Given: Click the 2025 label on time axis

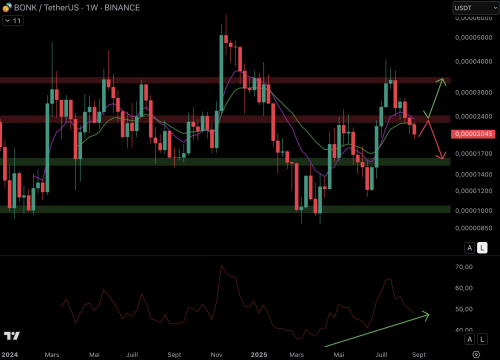Looking at the screenshot, I should click(259, 354).
